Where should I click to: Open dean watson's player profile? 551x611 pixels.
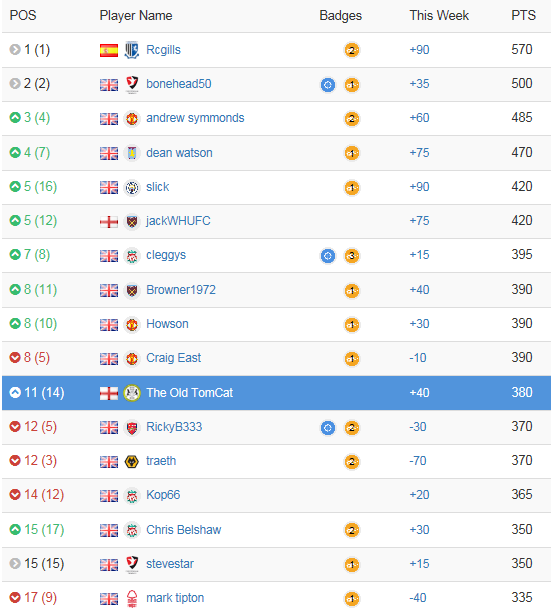(x=179, y=153)
